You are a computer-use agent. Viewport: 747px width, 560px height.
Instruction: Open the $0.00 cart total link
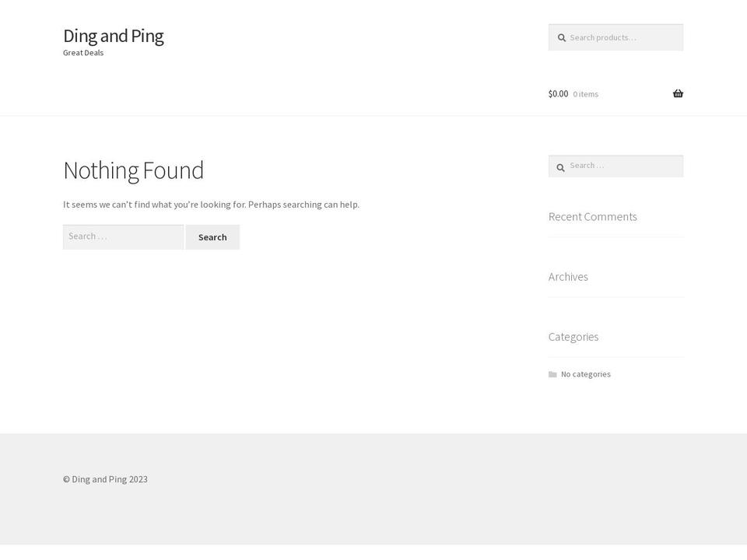[x=559, y=94]
